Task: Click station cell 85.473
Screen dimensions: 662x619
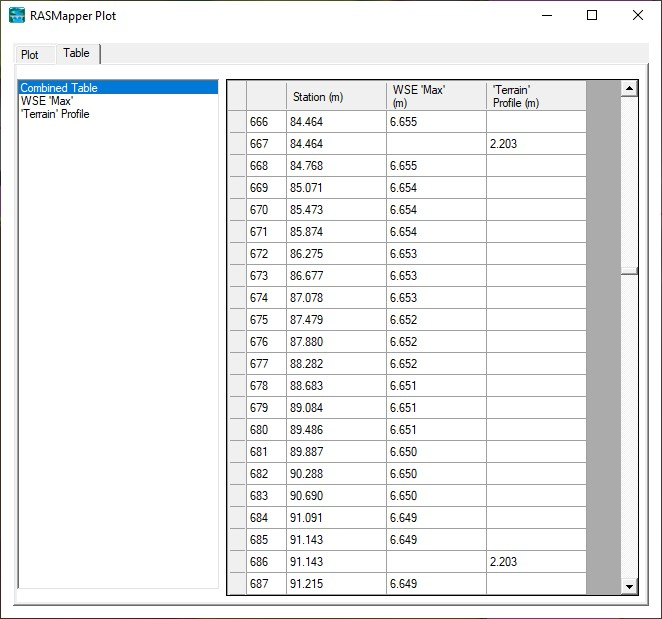Action: (336, 209)
